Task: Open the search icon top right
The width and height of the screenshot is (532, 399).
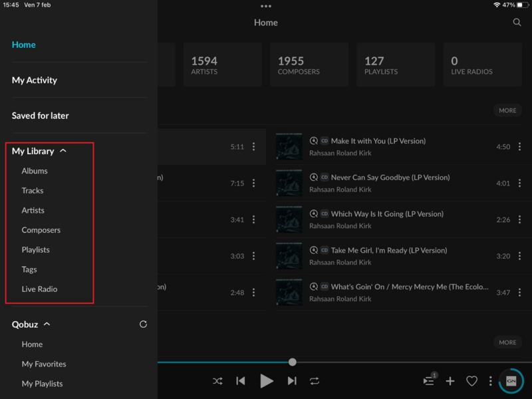Action: point(517,22)
